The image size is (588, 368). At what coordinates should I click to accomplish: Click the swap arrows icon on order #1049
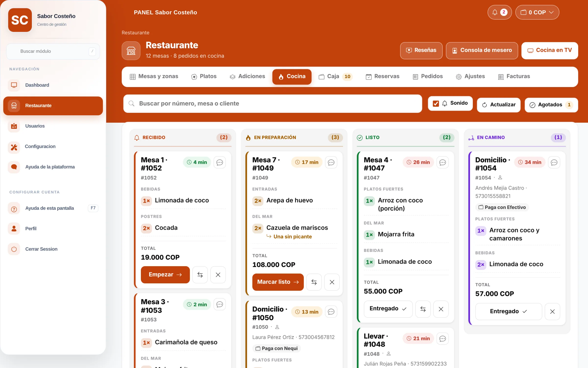pyautogui.click(x=314, y=282)
